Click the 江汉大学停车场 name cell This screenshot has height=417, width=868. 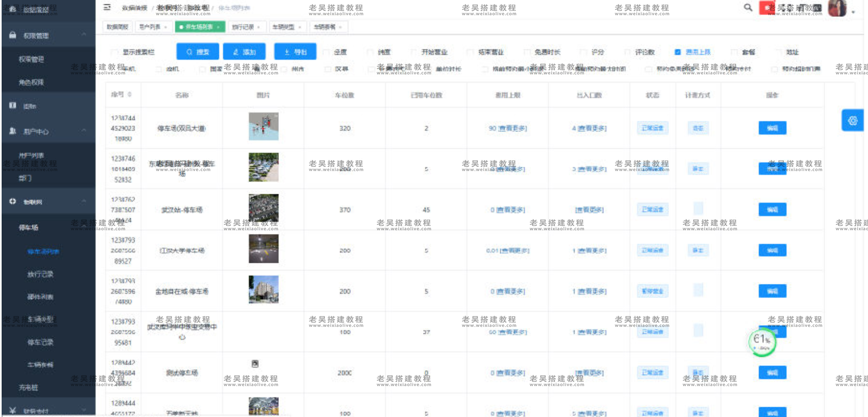click(x=182, y=250)
